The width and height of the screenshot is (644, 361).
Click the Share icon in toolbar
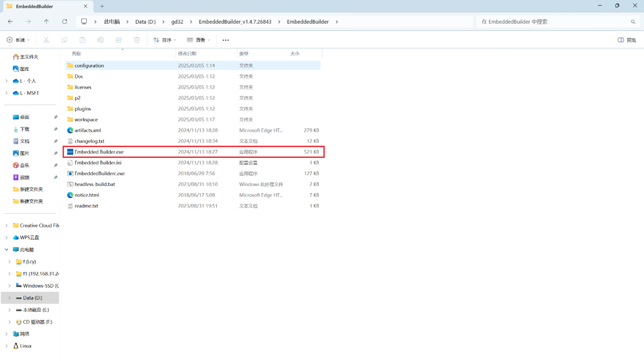[119, 40]
